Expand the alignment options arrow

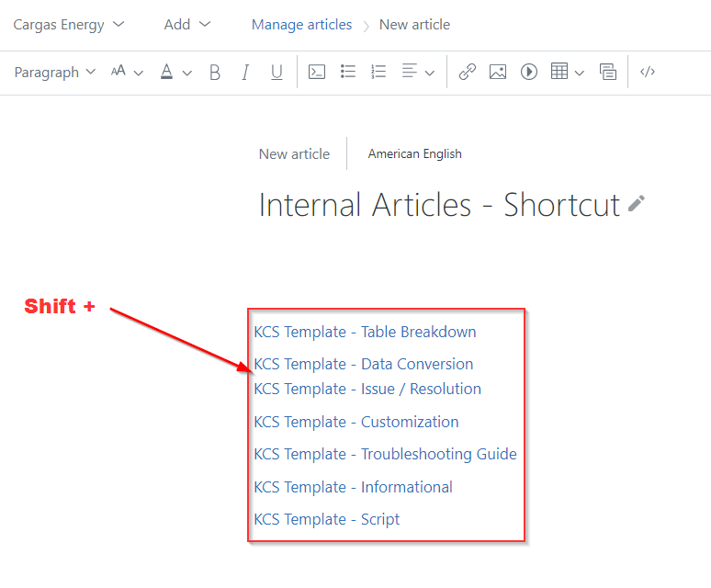pos(430,73)
